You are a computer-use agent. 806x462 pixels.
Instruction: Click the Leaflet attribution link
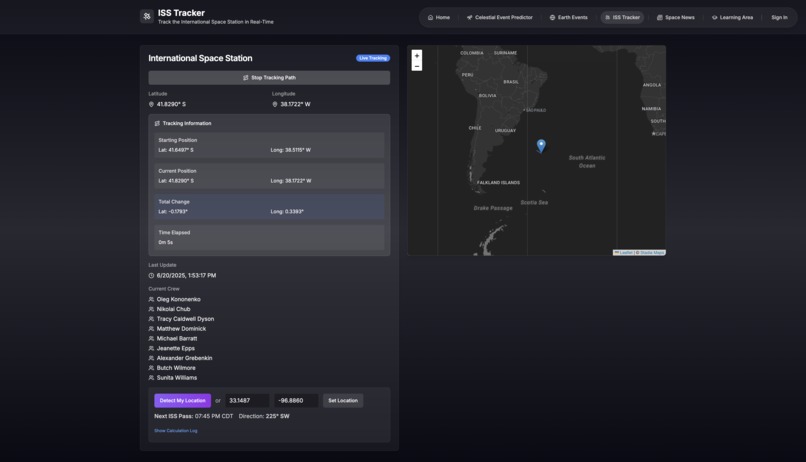[x=624, y=252]
